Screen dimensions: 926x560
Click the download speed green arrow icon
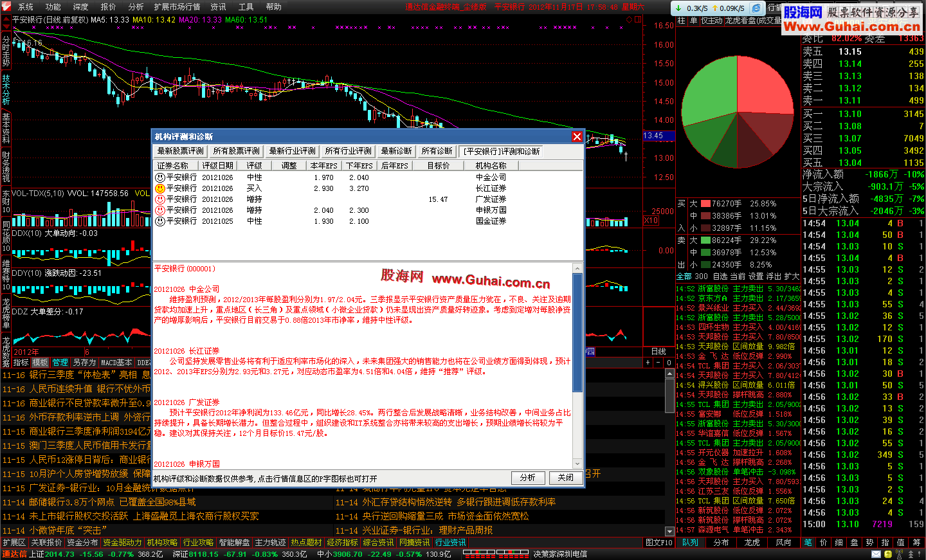678,8
